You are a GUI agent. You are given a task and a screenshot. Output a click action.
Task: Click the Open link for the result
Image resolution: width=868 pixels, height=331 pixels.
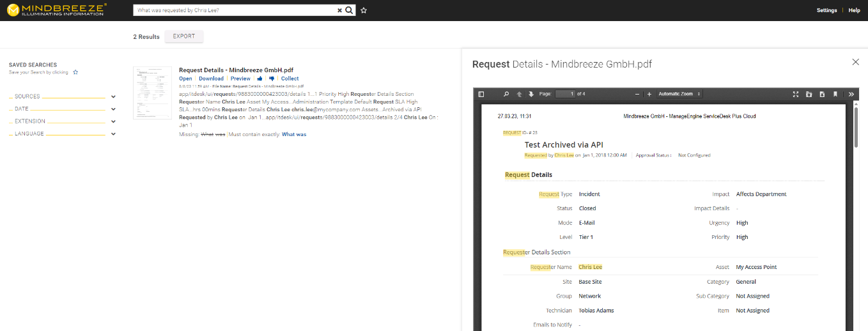coord(185,79)
